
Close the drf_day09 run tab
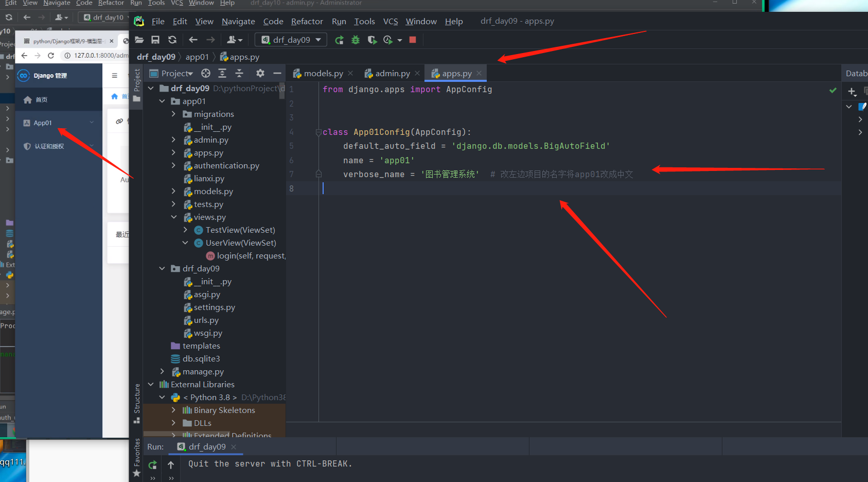(234, 446)
